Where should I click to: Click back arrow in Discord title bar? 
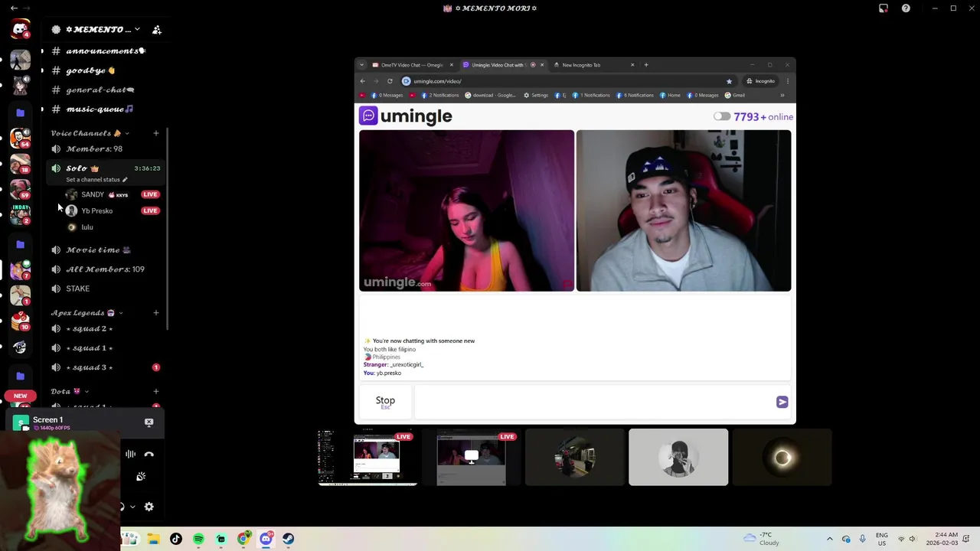tap(14, 8)
